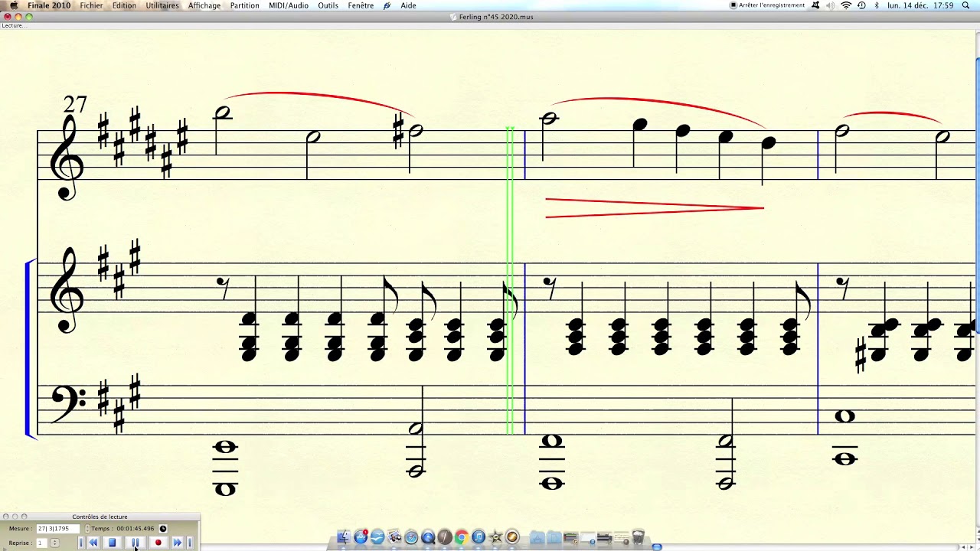Viewport: 980px width, 551px height.
Task: Start recording with the red record button
Action: (158, 543)
